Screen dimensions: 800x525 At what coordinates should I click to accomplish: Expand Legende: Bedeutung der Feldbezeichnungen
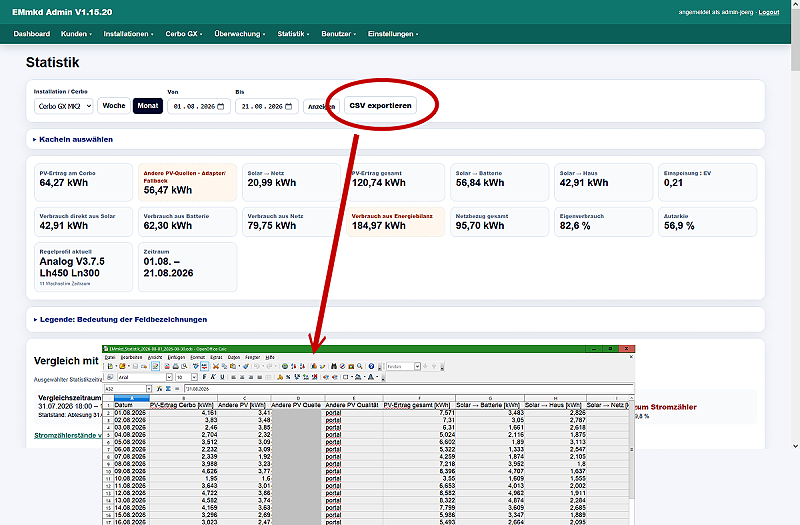[x=120, y=319]
